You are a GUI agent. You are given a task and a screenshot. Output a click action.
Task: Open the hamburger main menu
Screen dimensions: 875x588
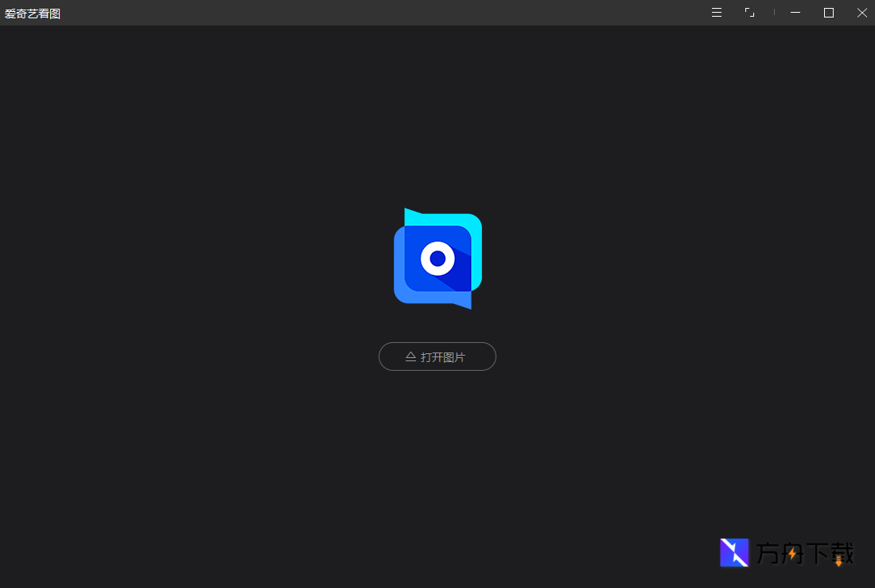click(x=717, y=13)
